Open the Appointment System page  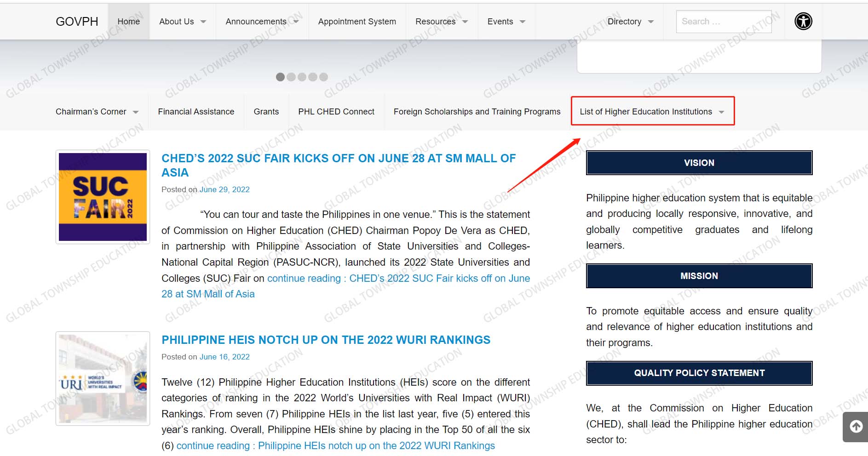[x=356, y=22]
